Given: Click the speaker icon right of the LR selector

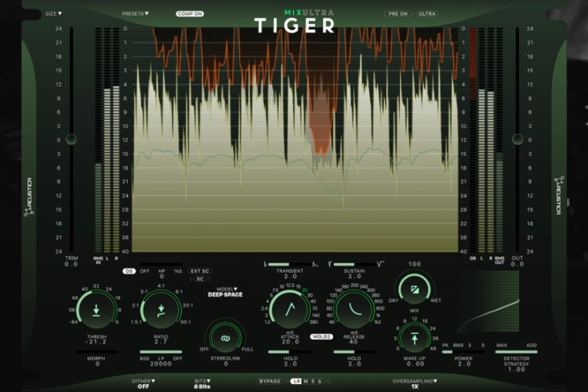Looking at the screenshot, I should pos(328,381).
